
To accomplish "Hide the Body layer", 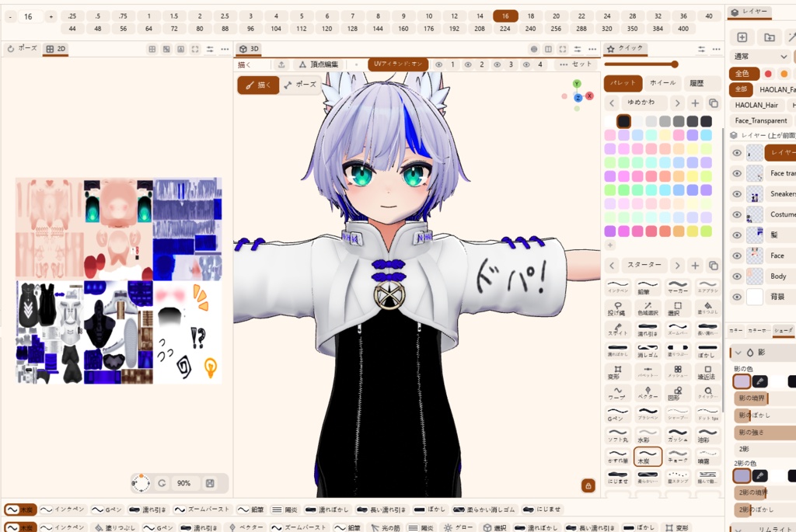I will (x=737, y=276).
